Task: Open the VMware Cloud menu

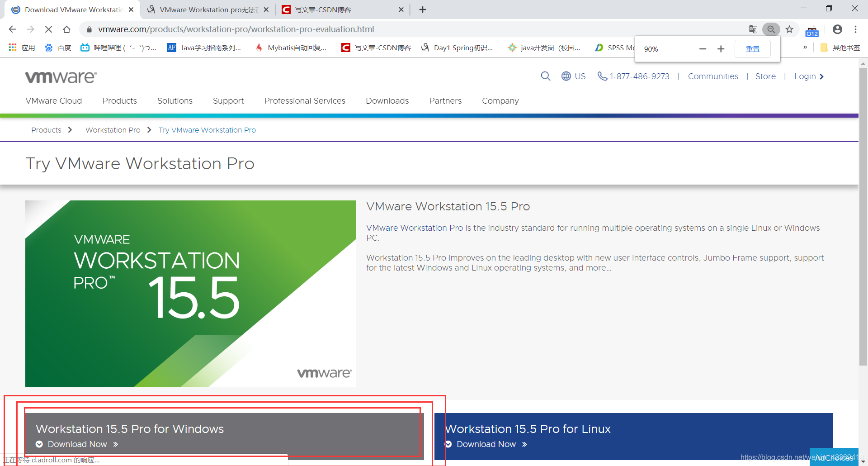Action: (54, 101)
